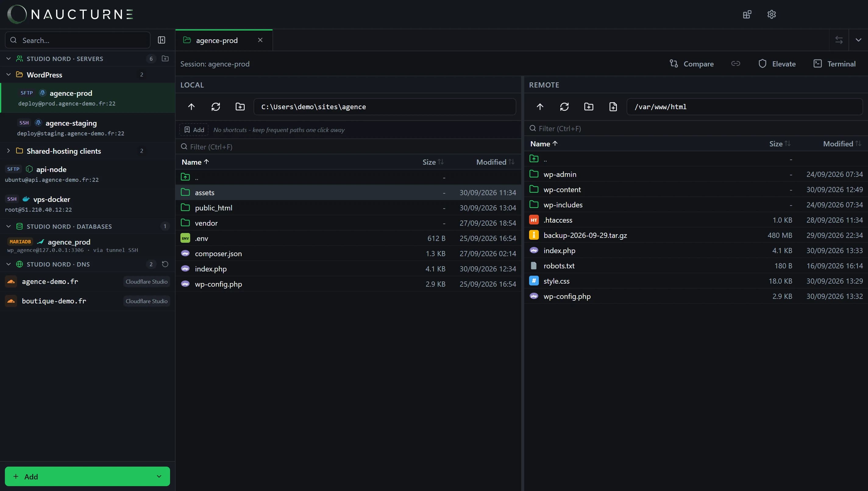Select remote wp-admin folder
Screen dimensions: 868x491
(696, 174)
